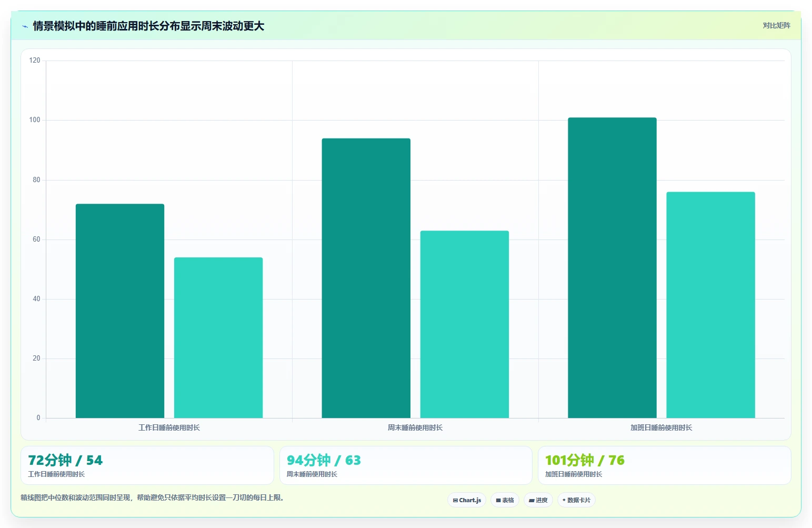The image size is (812, 528).
Task: Click the light teal bar for 加班日睡前使用时长
Action: (710, 305)
